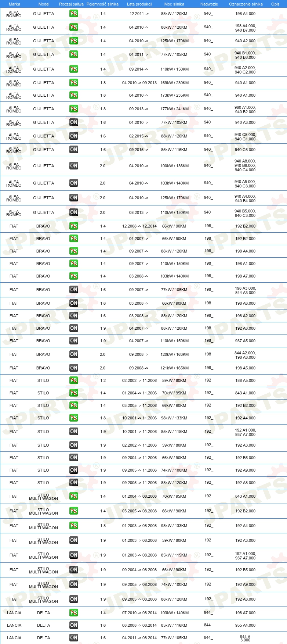Click petrol icon in Stilo 10.2001 -> 11.2006 1.8 row
Screen dimensions: 287x644
pyautogui.click(x=73, y=418)
